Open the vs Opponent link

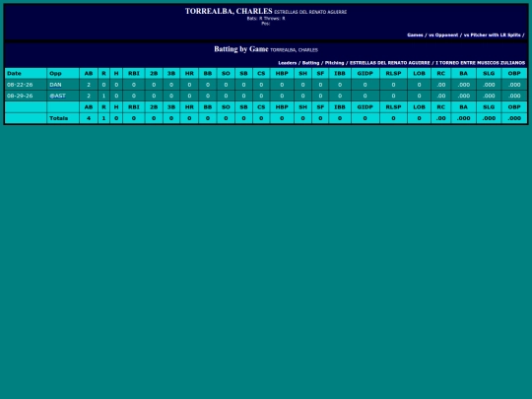coord(443,34)
